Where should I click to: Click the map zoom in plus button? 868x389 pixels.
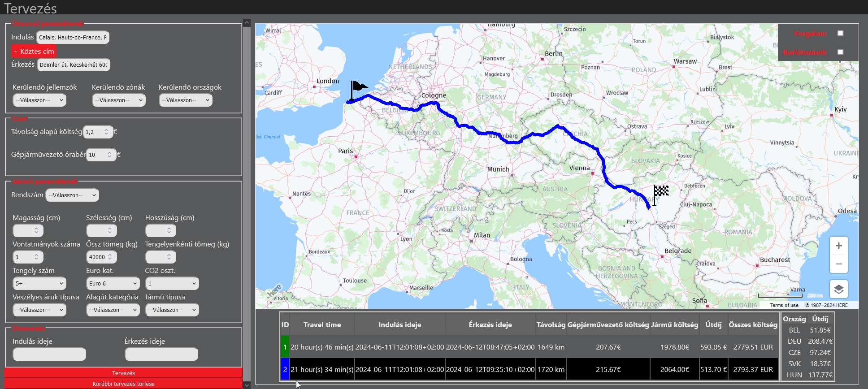pyautogui.click(x=838, y=246)
